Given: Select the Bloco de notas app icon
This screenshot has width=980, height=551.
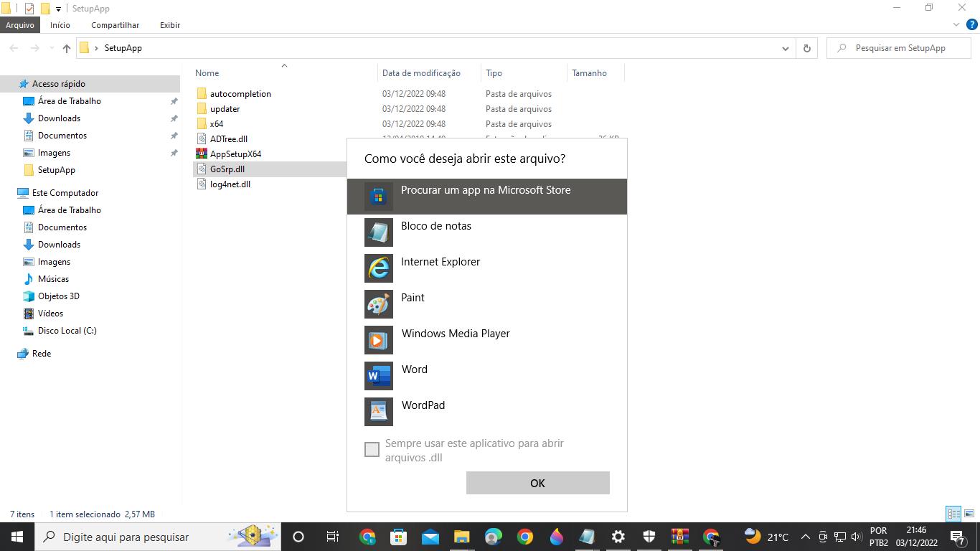Looking at the screenshot, I should tap(378, 232).
